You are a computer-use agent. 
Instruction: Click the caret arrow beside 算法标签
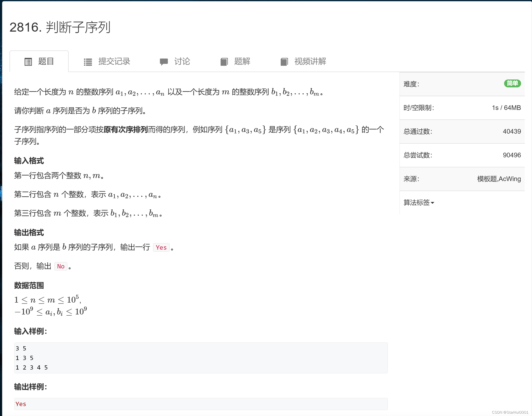click(x=432, y=203)
